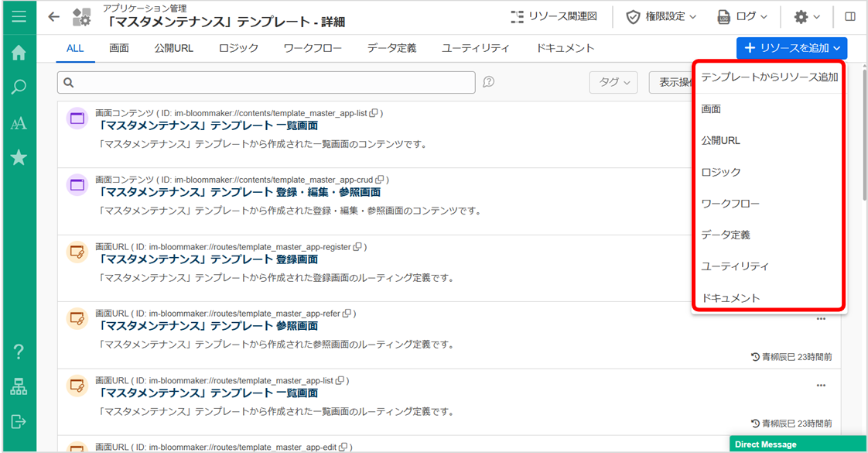The width and height of the screenshot is (868, 453).
Task: Click the help question mark sidebar icon
Action: [19, 352]
